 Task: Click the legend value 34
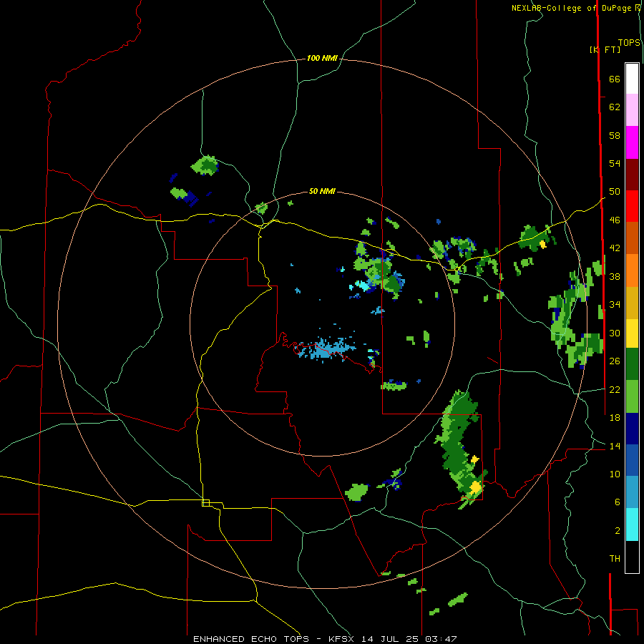[x=615, y=305]
